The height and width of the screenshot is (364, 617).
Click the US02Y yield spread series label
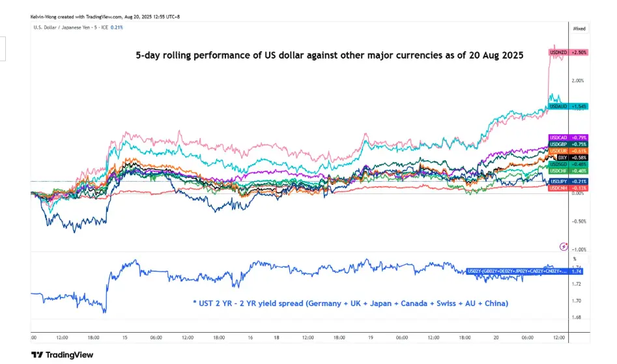coord(517,271)
